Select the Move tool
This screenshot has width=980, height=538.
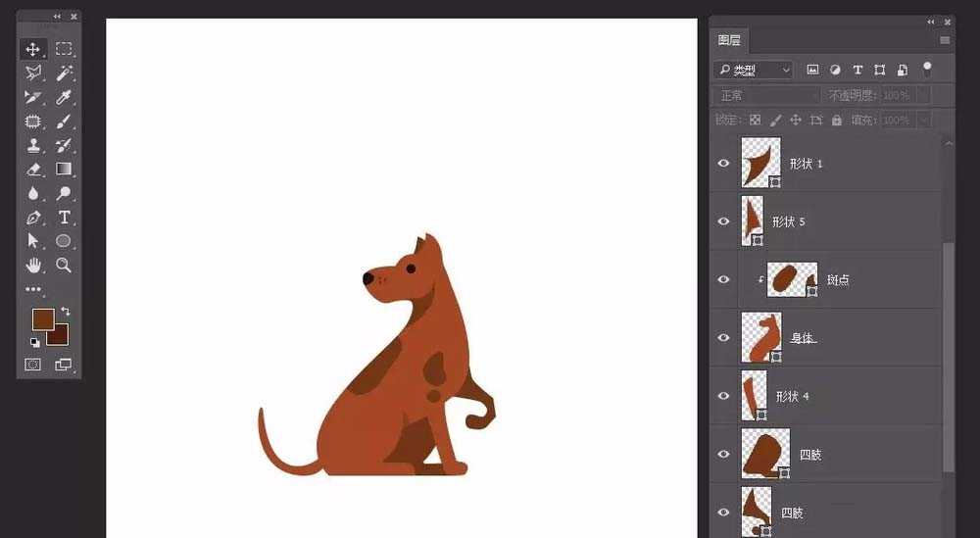click(x=33, y=49)
